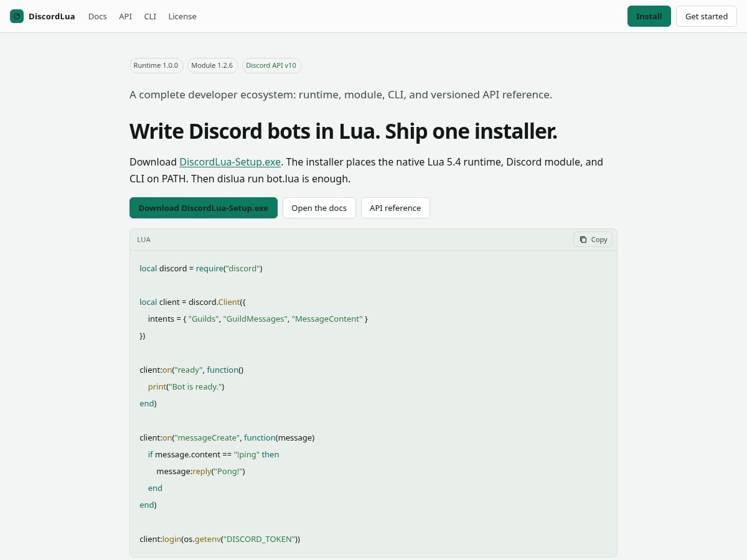Screen dimensions: 747x560
Task: Click the Module 1.2.6 badge
Action: 212,65
